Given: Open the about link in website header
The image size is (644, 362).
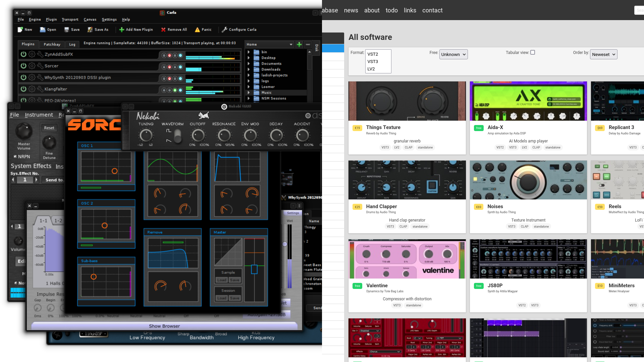Looking at the screenshot, I should point(372,10).
